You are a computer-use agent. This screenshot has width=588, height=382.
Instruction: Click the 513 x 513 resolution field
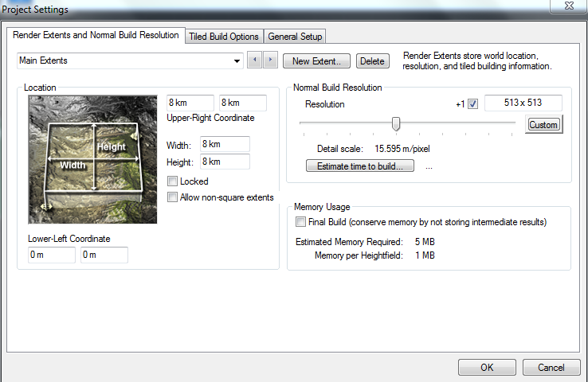[x=523, y=103]
